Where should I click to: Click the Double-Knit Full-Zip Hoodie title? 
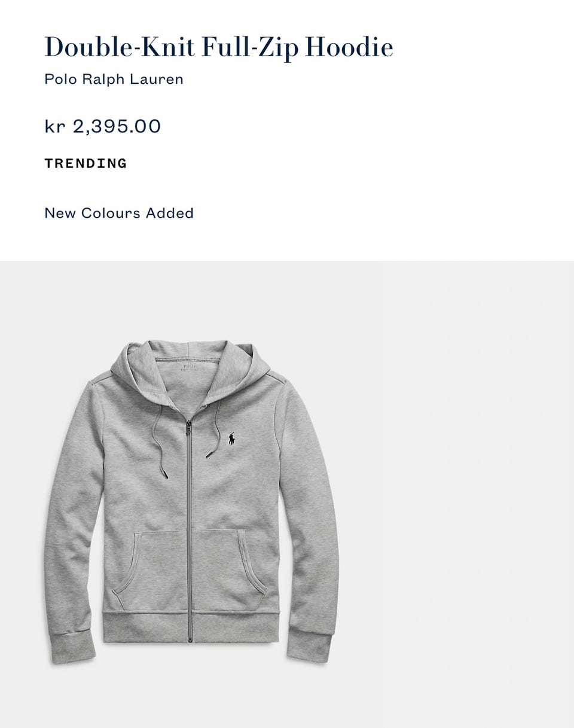pyautogui.click(x=219, y=47)
